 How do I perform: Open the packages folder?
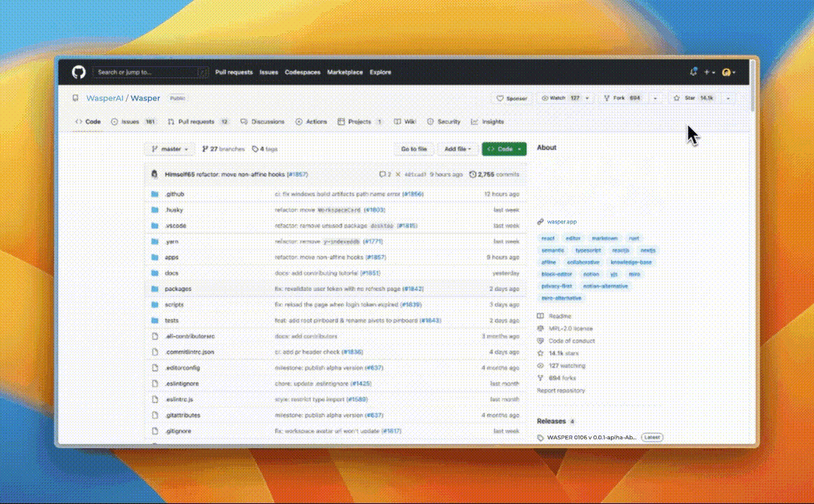pyautogui.click(x=178, y=288)
